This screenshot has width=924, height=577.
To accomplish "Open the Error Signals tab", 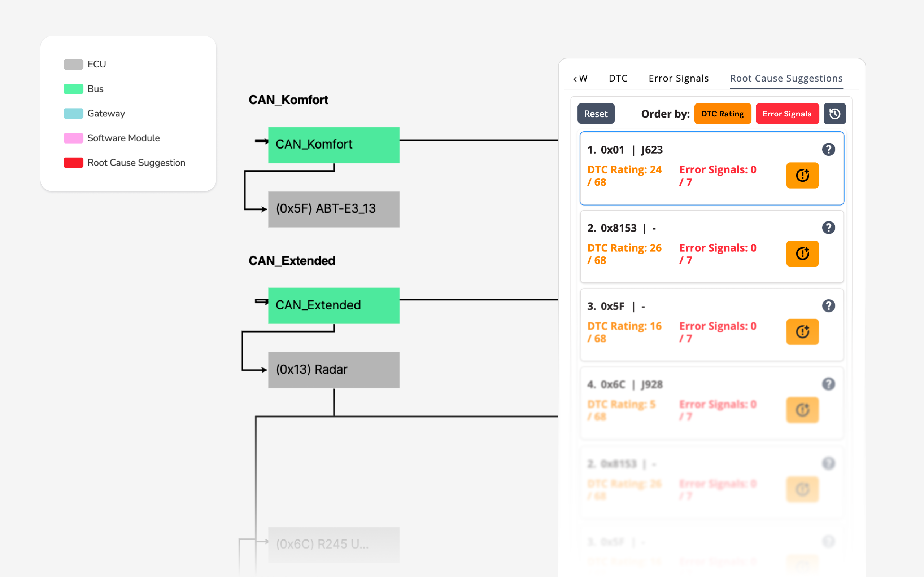I will [x=679, y=79].
